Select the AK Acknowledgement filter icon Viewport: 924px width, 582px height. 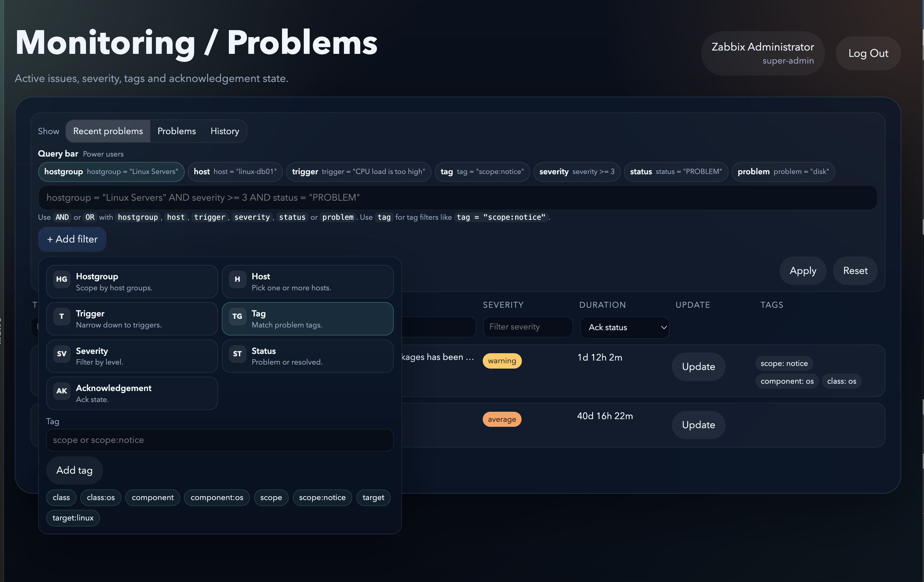62,391
